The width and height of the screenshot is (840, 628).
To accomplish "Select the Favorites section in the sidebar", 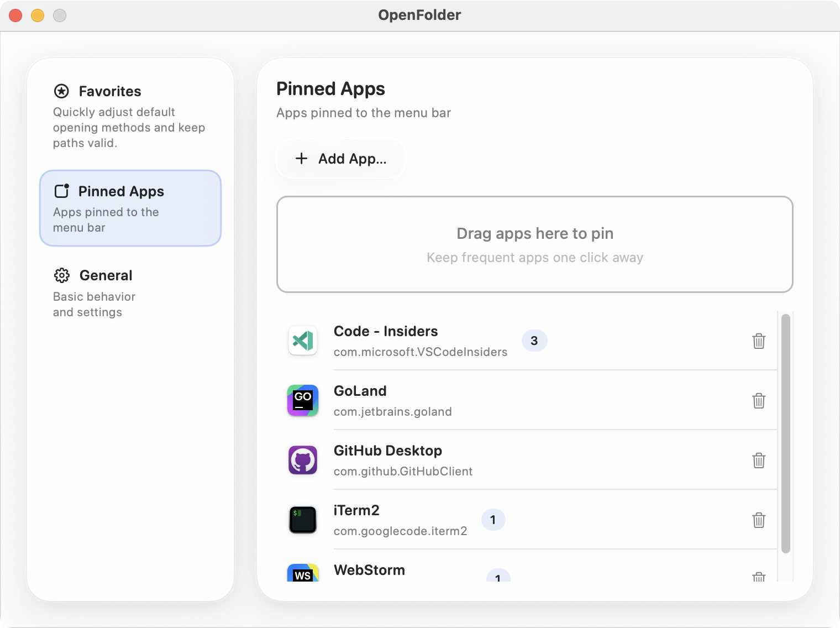I will pos(110,91).
